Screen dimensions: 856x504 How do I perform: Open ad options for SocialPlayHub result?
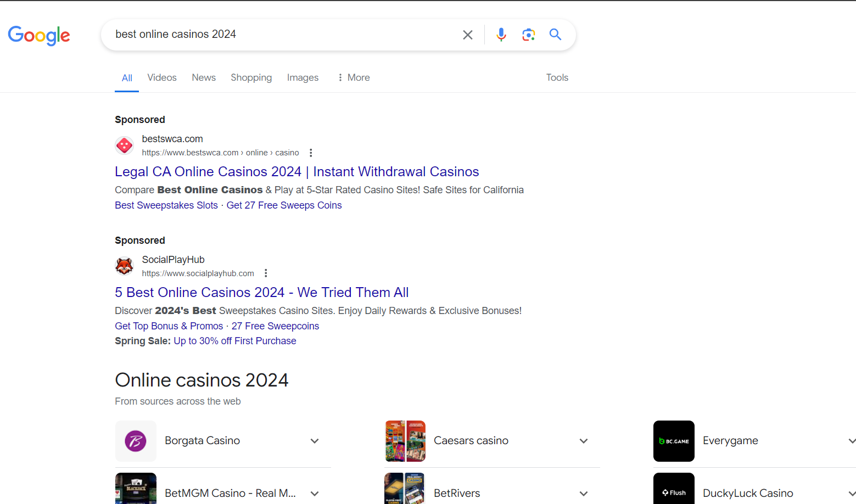coord(266,273)
